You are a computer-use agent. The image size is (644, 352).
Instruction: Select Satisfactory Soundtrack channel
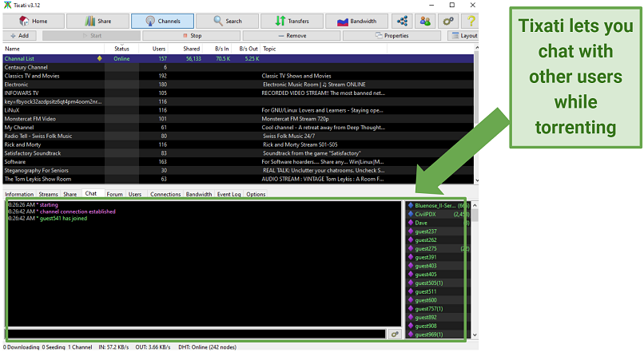tap(238, 153)
